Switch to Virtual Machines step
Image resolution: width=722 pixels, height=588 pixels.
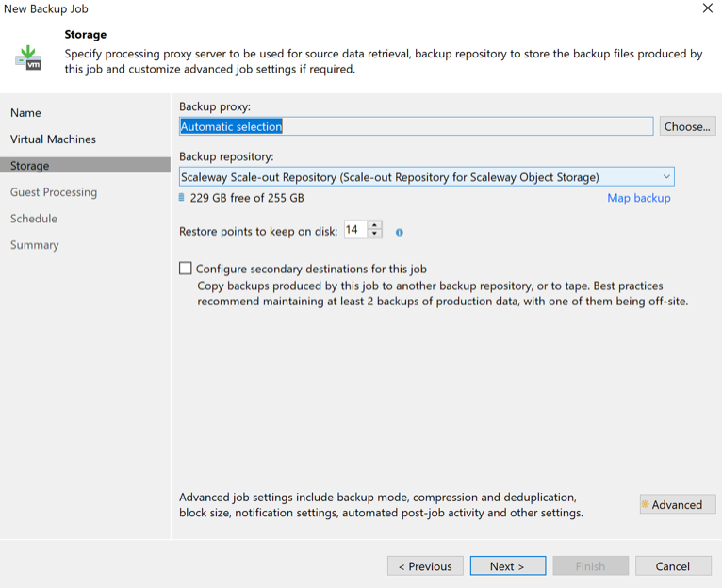[53, 139]
